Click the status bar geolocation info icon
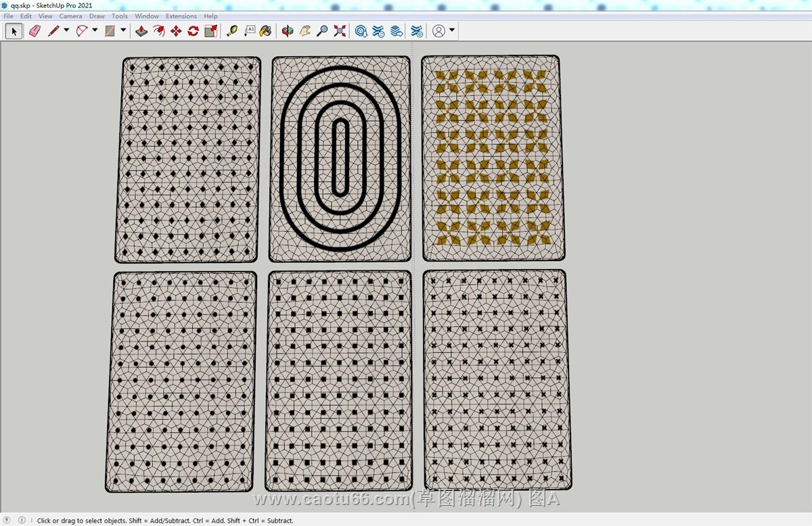 click(x=7, y=520)
